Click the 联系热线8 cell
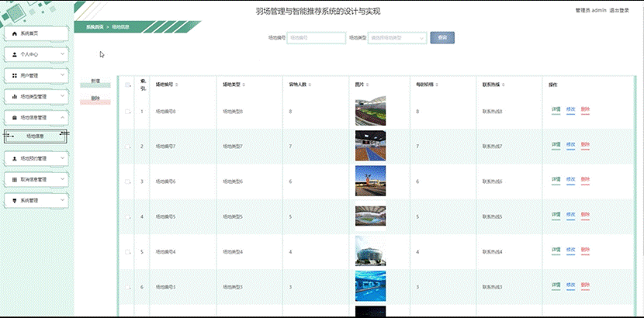 click(x=493, y=112)
